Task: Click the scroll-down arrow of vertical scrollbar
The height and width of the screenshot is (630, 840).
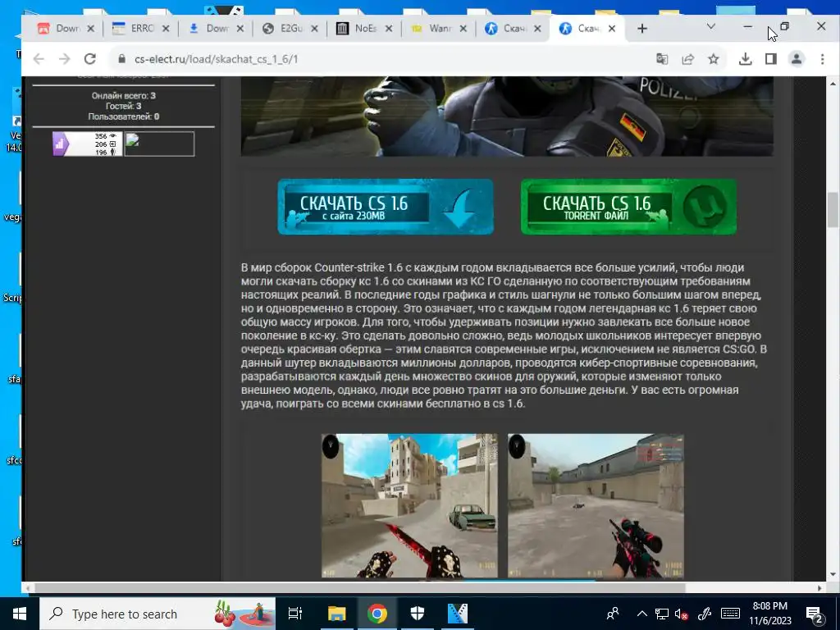Action: [x=833, y=575]
